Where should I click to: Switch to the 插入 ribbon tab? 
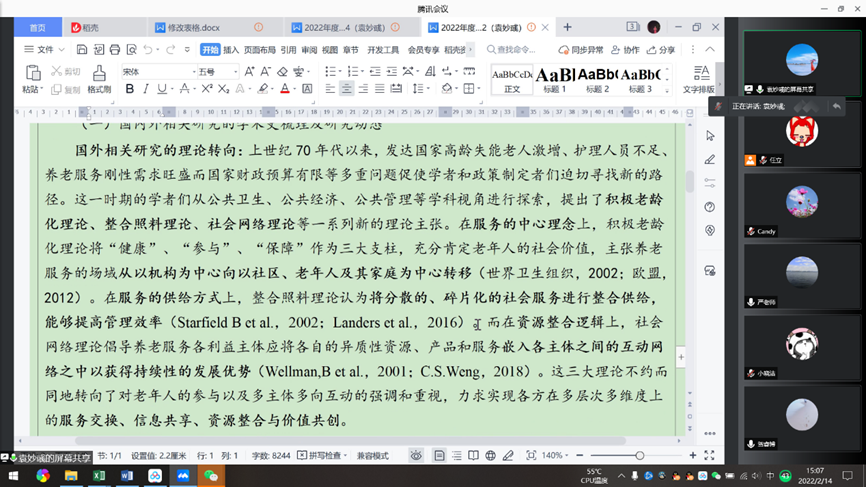point(231,49)
